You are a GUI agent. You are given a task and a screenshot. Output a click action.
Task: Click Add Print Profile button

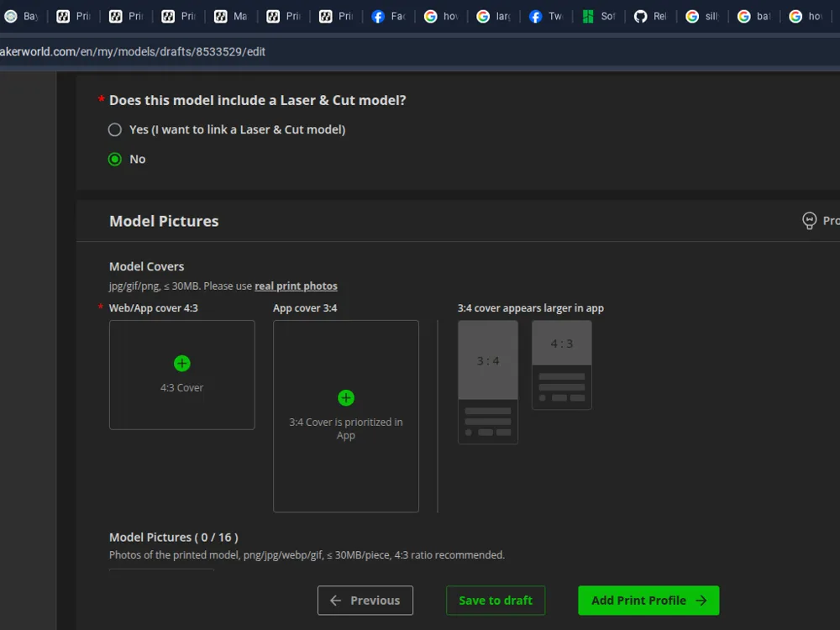648,600
